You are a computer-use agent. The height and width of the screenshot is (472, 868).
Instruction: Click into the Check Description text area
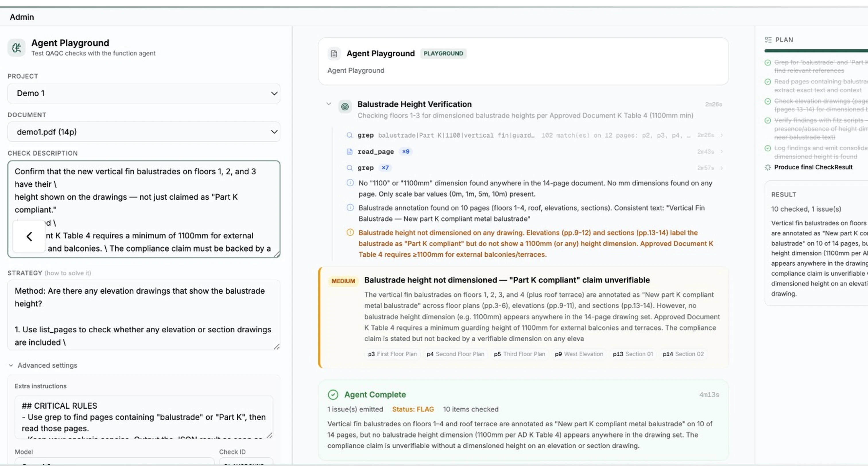(x=144, y=209)
